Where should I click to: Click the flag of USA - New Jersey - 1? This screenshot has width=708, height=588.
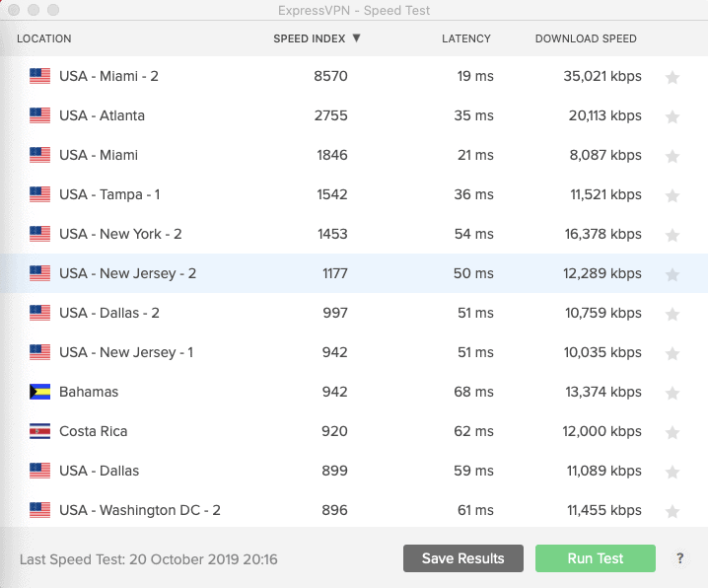[39, 352]
